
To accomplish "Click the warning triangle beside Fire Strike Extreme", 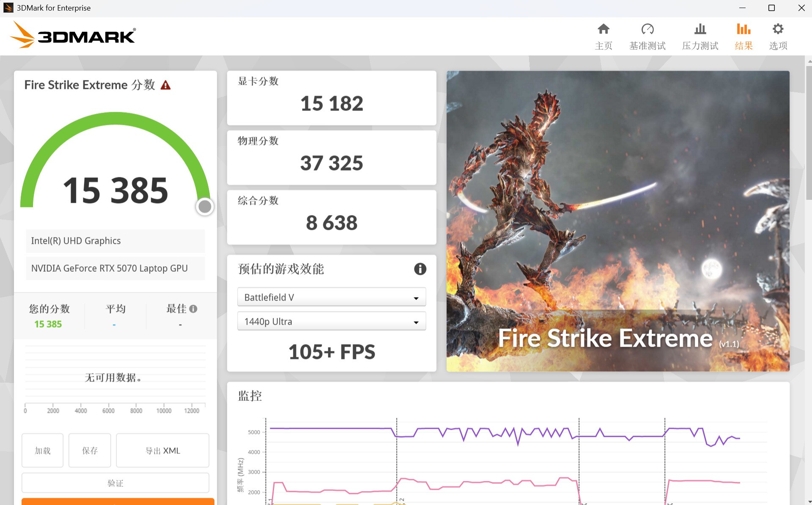I will [166, 85].
